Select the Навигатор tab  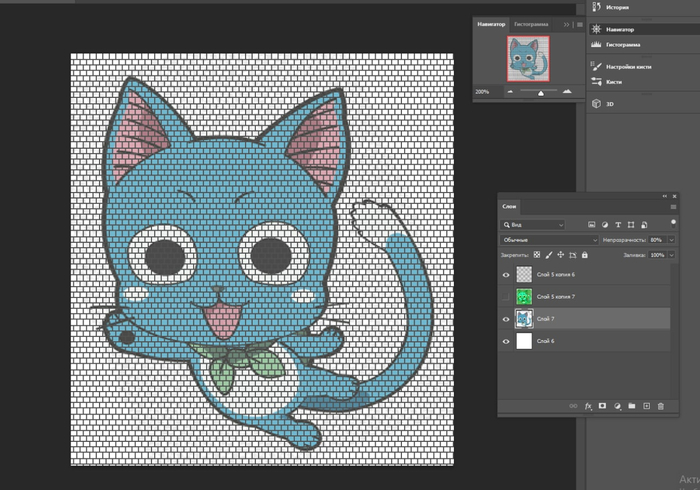(x=491, y=23)
